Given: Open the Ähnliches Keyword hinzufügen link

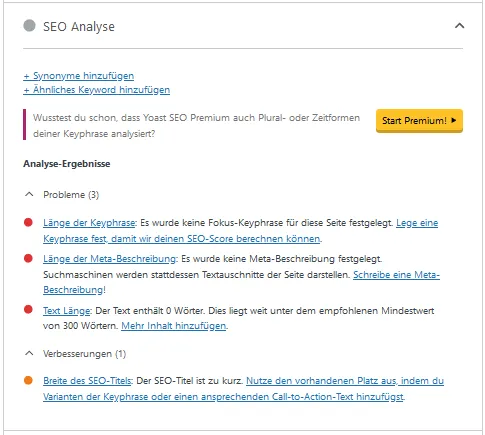Looking at the screenshot, I should [97, 90].
